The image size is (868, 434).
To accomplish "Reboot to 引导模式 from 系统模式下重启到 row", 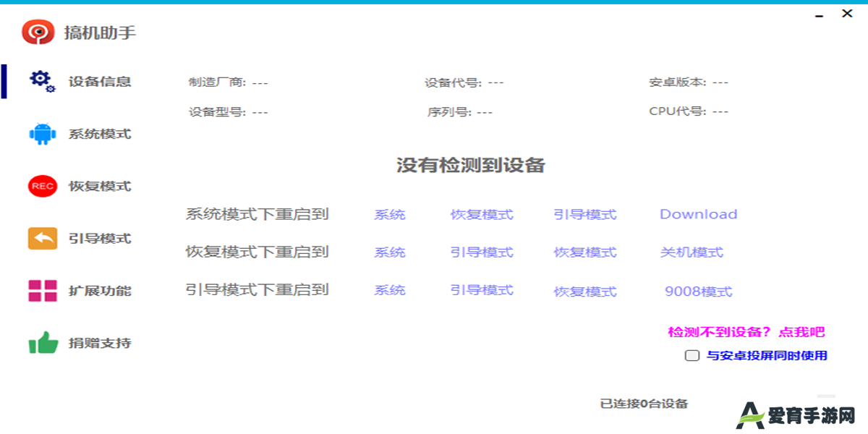I will pyautogui.click(x=585, y=215).
